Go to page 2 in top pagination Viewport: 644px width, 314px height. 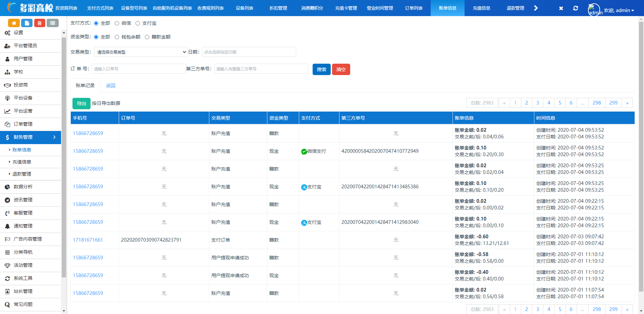coord(527,103)
